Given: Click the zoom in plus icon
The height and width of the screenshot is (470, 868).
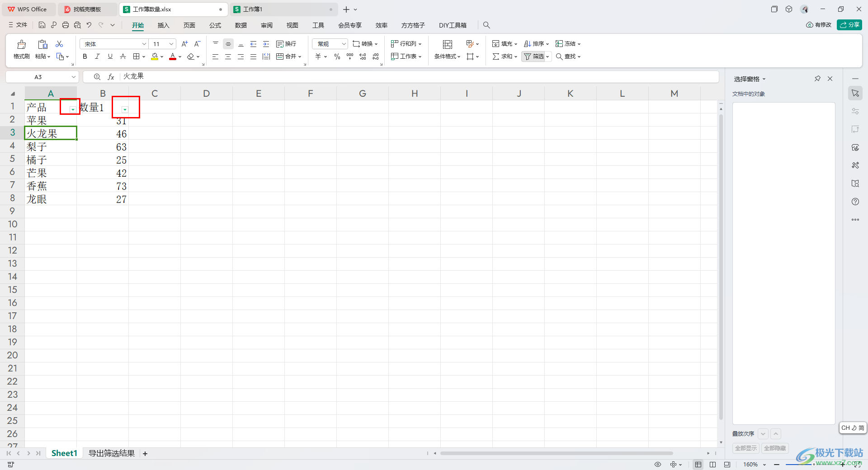Looking at the screenshot, I should coord(843,465).
